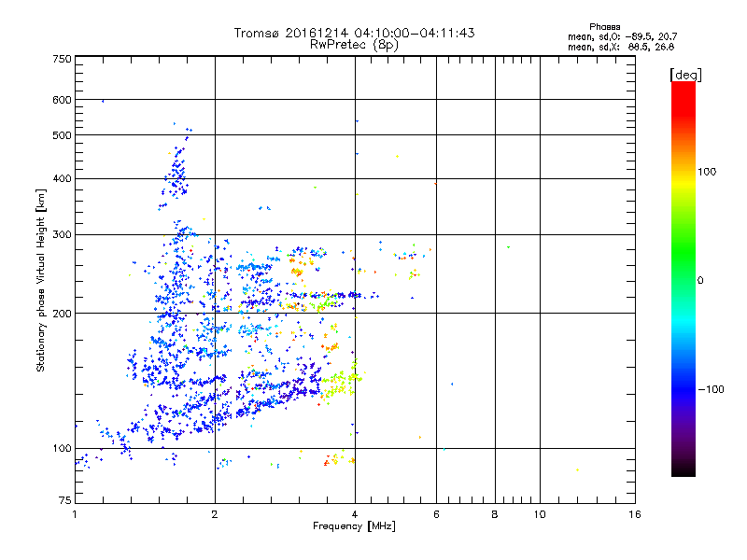This screenshot has height=560, width=747.
Task: Click the isolated yellow point near 12 MHz
Action: tap(577, 470)
